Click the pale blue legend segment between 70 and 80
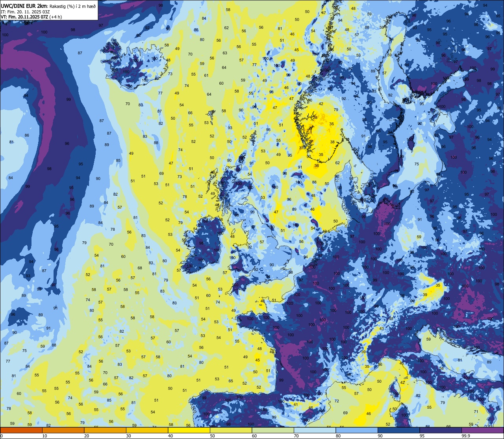The image size is (504, 439). click(315, 430)
